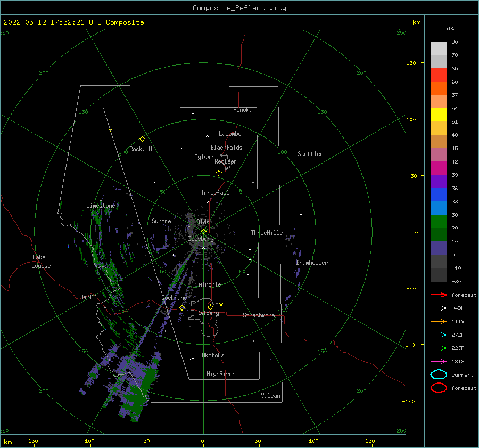This screenshot has height=448, width=479.
Task: Click the Didsbury city label
Action: 201,239
